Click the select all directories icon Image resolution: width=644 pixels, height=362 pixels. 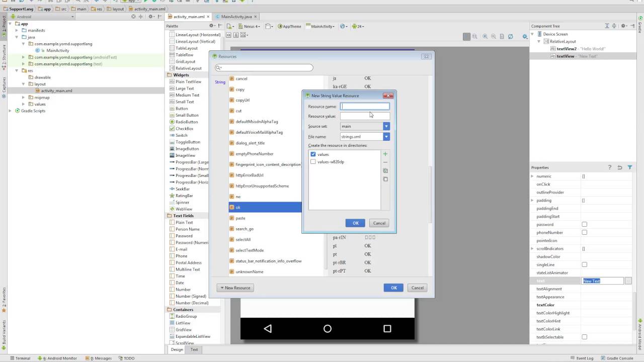(x=385, y=171)
